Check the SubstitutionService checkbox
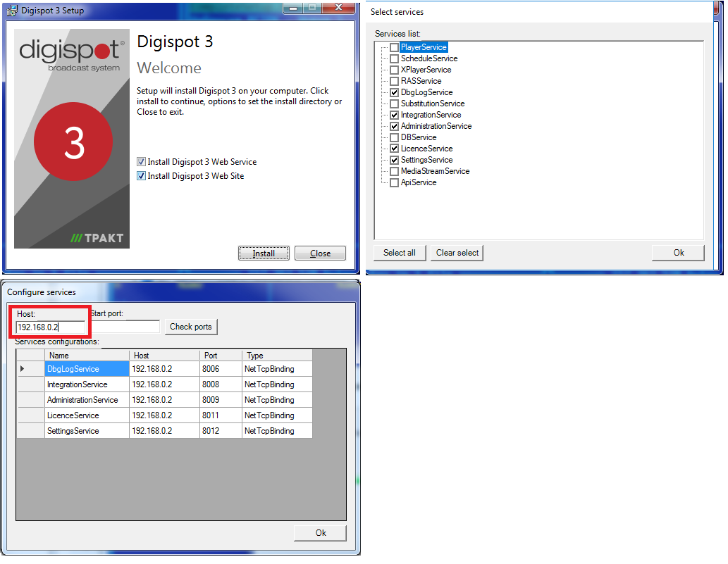This screenshot has height=564, width=728. point(394,104)
